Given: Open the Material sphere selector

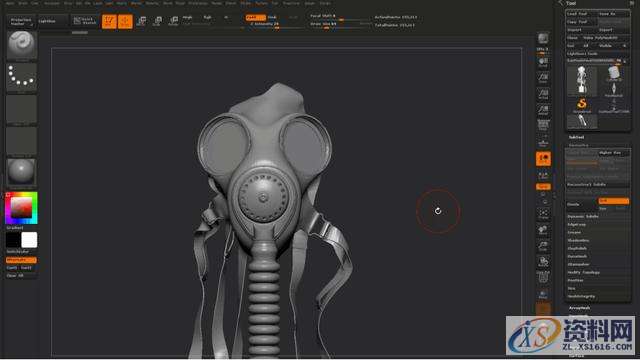Looking at the screenshot, I should tap(22, 172).
